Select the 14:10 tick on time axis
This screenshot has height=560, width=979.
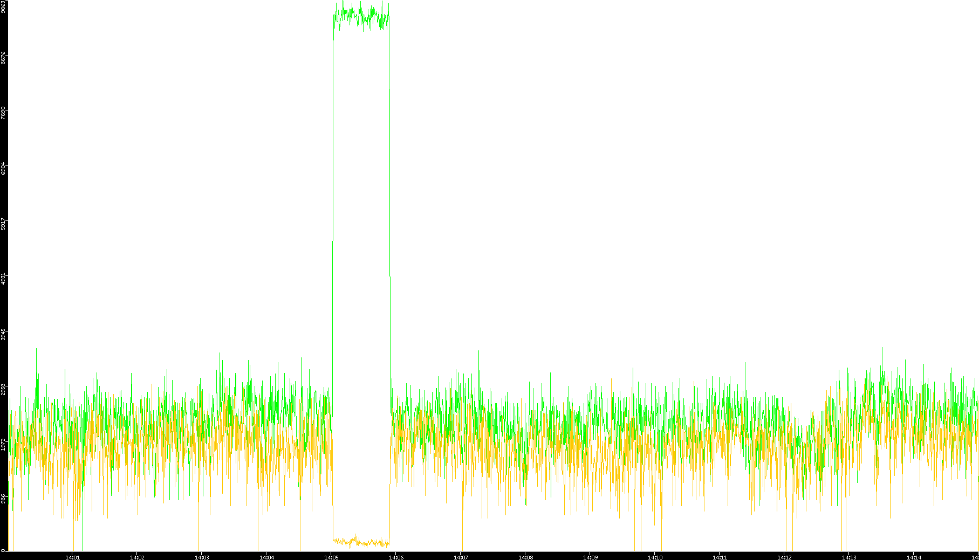click(x=655, y=557)
